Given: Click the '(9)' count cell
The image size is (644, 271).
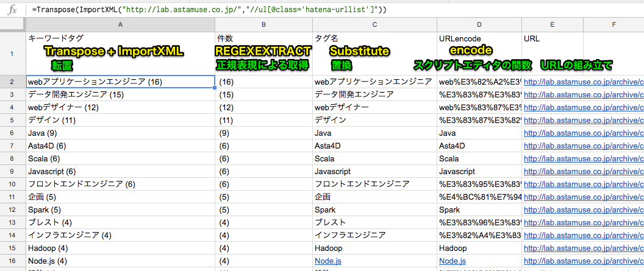Looking at the screenshot, I should coord(263,133).
